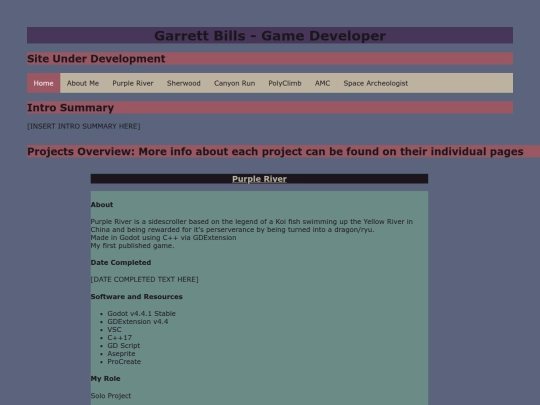Open the Canyon Run page
Screen dimensions: 540x405
click(x=235, y=83)
